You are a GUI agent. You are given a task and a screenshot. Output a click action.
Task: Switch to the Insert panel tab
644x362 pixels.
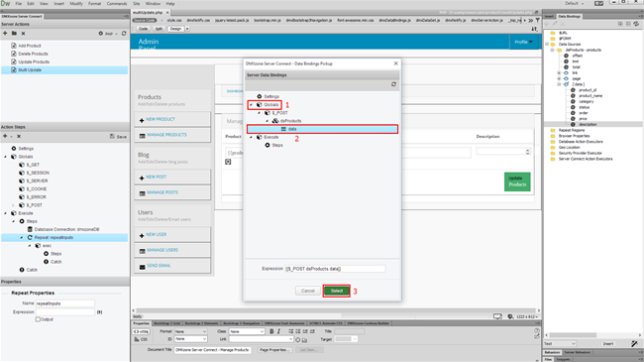[x=549, y=17]
